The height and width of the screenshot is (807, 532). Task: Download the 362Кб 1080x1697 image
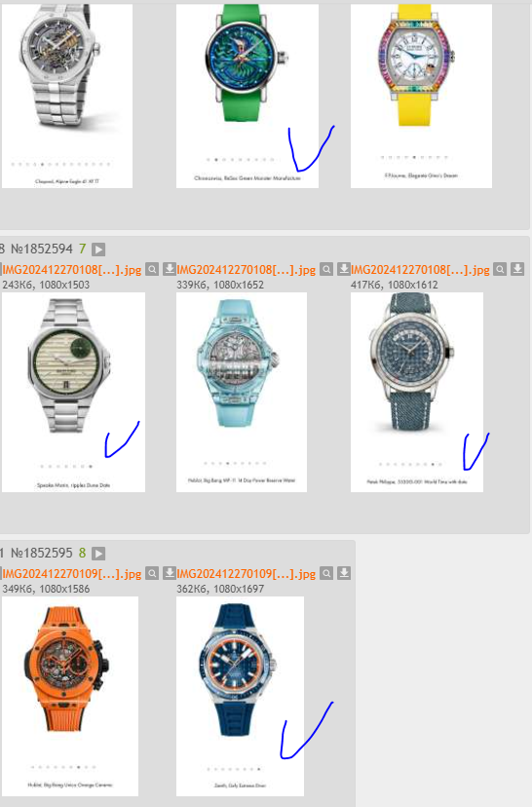tap(344, 573)
